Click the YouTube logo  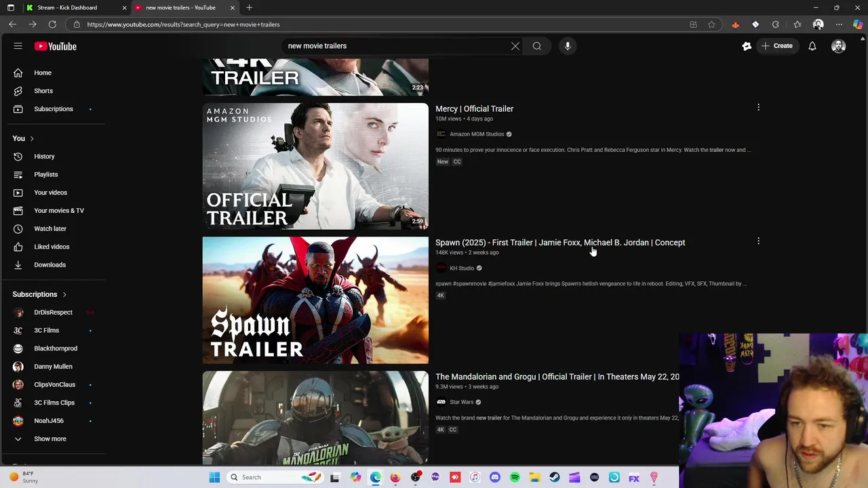point(56,46)
